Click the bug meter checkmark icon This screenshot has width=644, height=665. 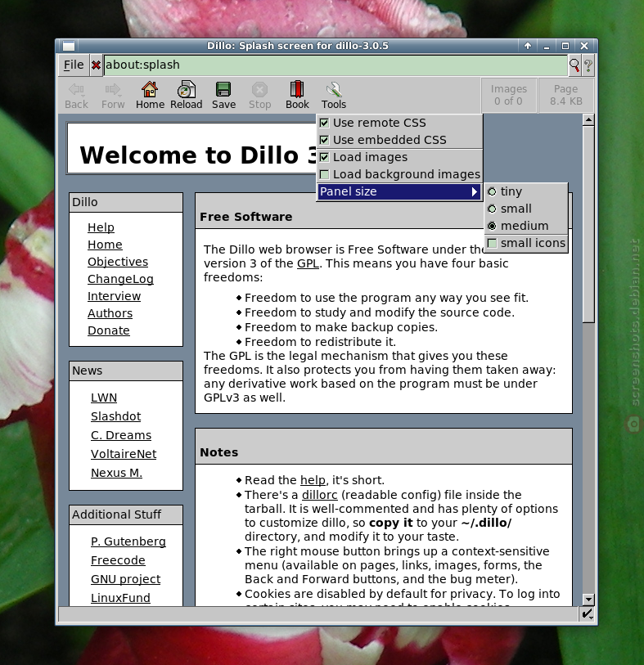coord(588,613)
